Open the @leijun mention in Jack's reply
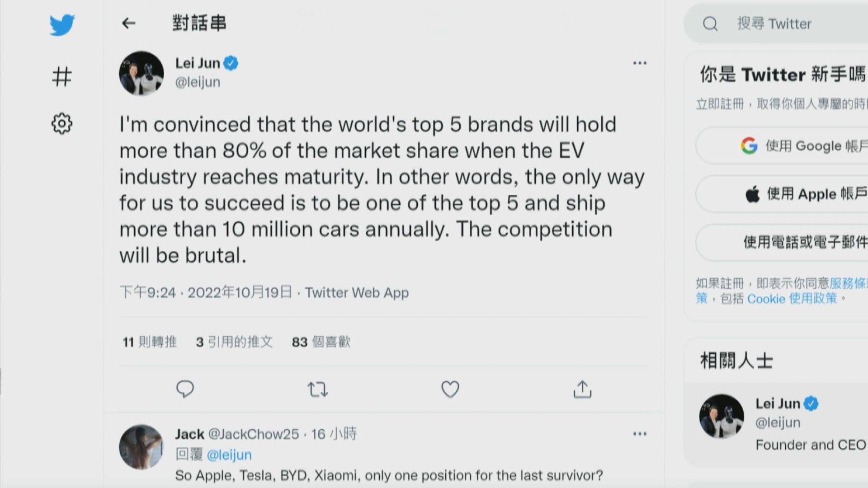This screenshot has height=488, width=868. coord(229,455)
